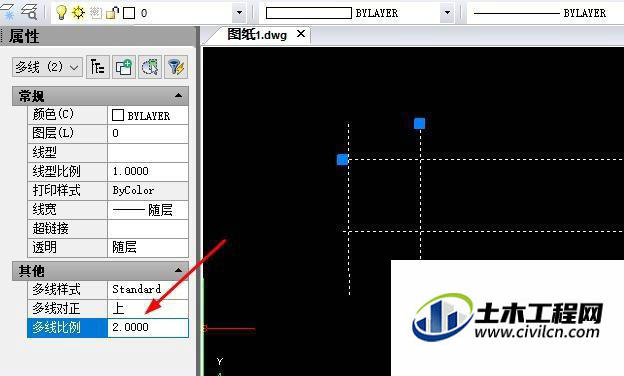Click the 线宽 随层 value

click(x=148, y=210)
